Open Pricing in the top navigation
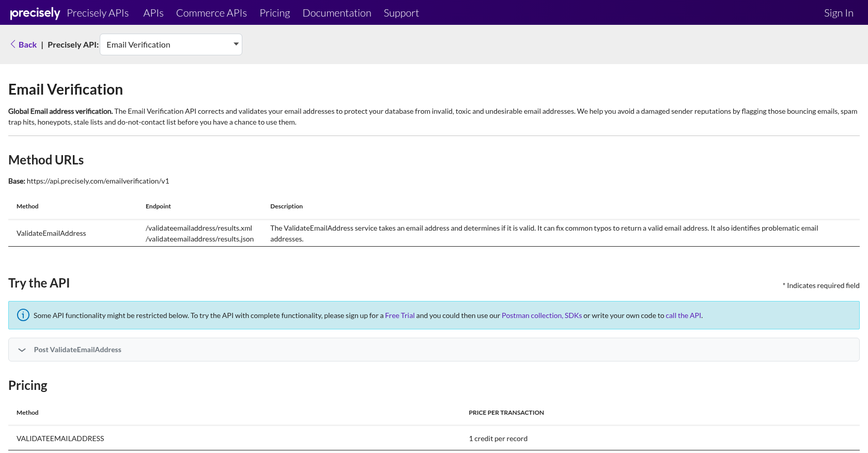The height and width of the screenshot is (453, 868). click(x=275, y=13)
